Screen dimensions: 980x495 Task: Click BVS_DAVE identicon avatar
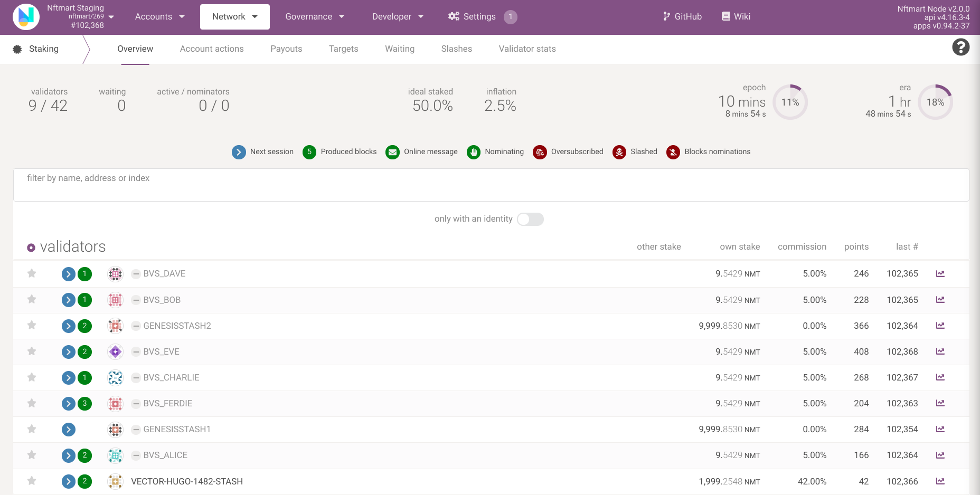click(x=115, y=274)
